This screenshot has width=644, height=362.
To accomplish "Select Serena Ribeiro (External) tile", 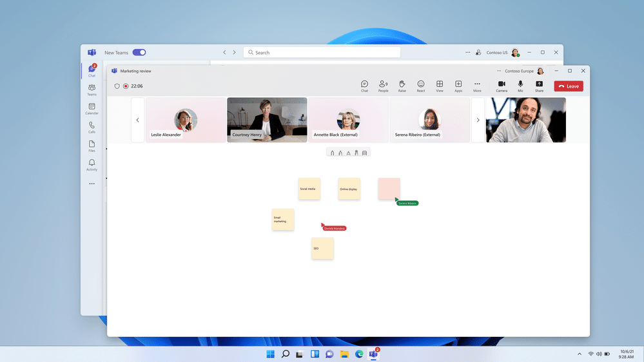I will point(429,120).
